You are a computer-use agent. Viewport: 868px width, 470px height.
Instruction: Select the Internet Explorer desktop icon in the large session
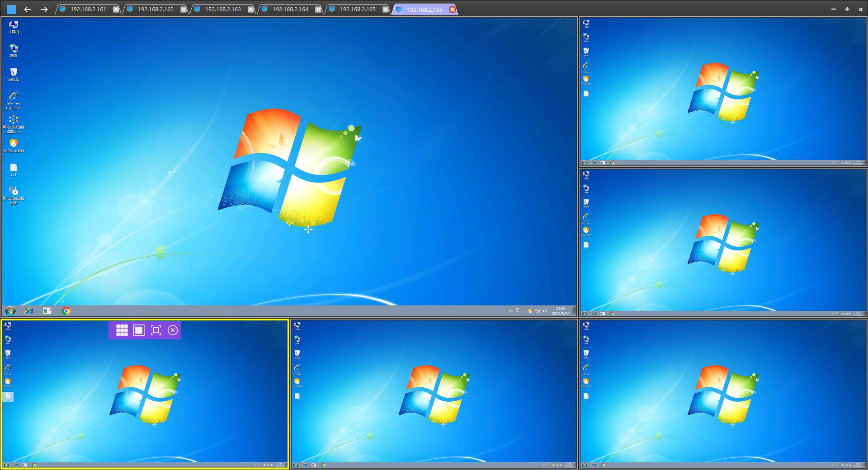tap(14, 100)
